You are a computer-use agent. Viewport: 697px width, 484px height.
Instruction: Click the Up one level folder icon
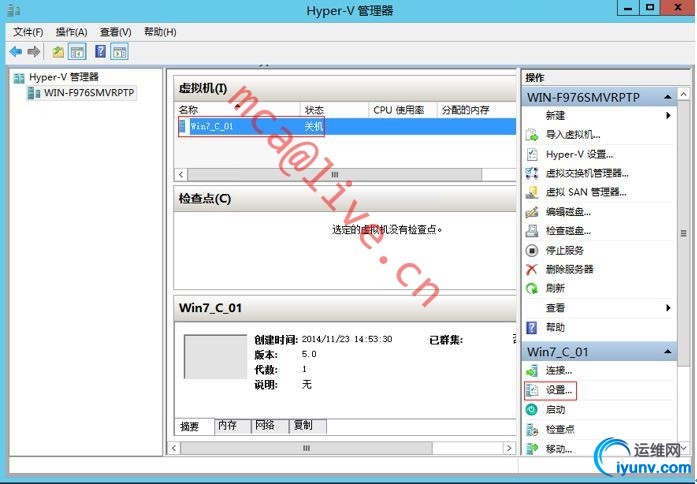[58, 52]
